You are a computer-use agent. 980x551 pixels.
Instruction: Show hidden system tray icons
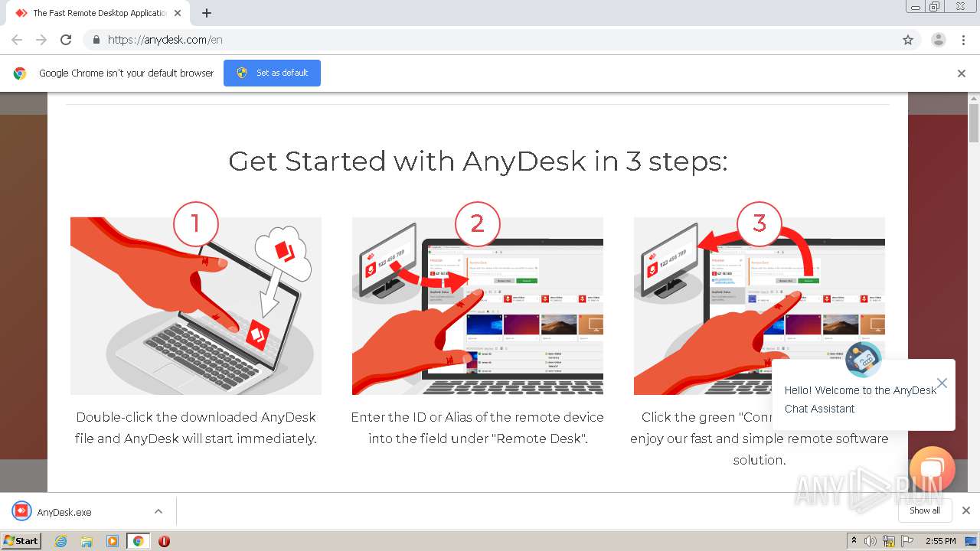tap(854, 541)
